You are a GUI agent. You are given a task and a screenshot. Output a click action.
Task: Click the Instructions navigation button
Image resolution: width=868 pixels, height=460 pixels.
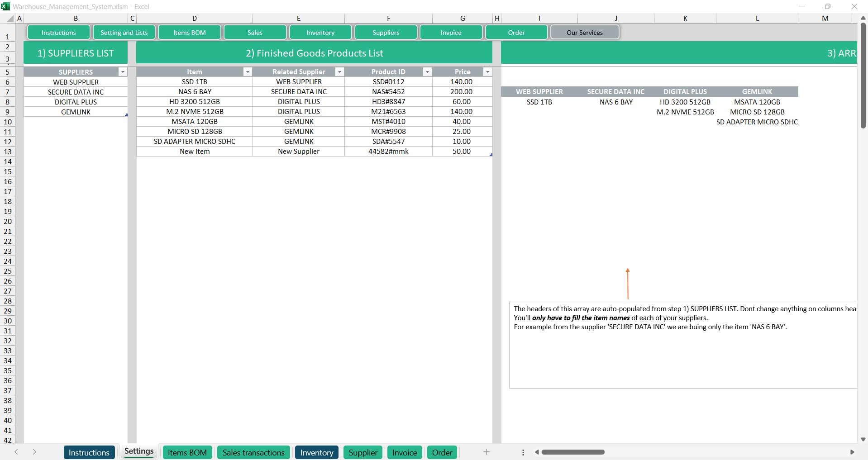point(58,32)
